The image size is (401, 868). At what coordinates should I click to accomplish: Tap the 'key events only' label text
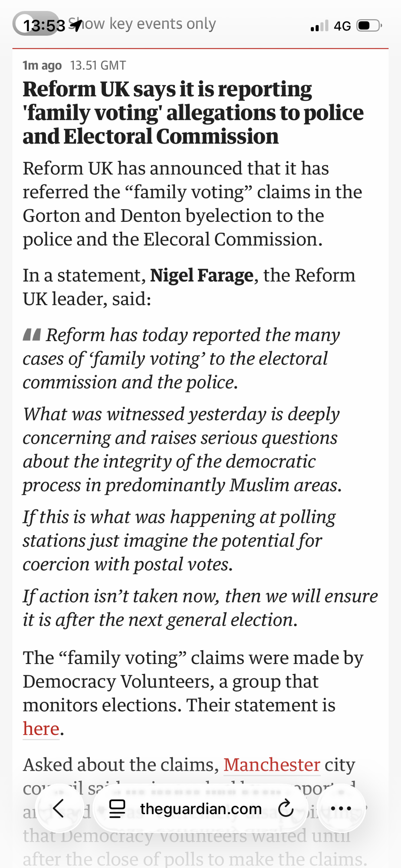[x=162, y=23]
